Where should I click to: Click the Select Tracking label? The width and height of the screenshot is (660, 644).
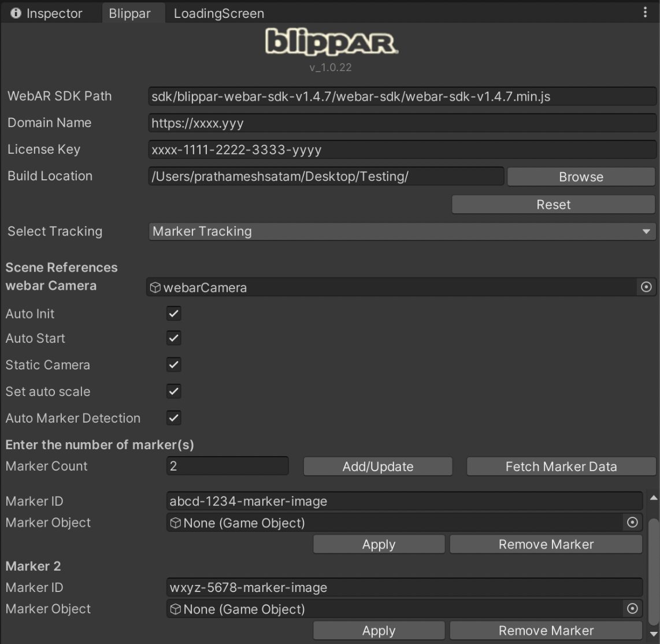[x=55, y=231]
